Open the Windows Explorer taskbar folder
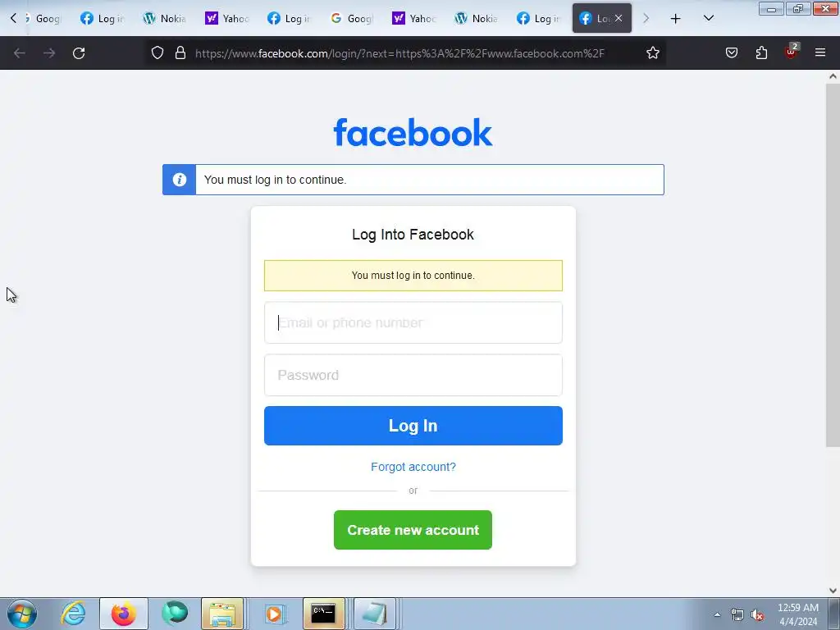Image resolution: width=840 pixels, height=630 pixels. coord(222,614)
